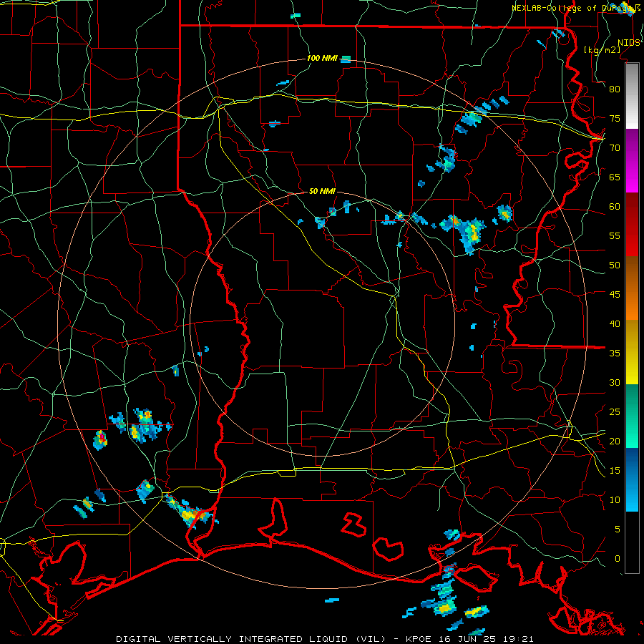Click the 15 value on the scale
This screenshot has height=644, width=644.
coord(615,471)
